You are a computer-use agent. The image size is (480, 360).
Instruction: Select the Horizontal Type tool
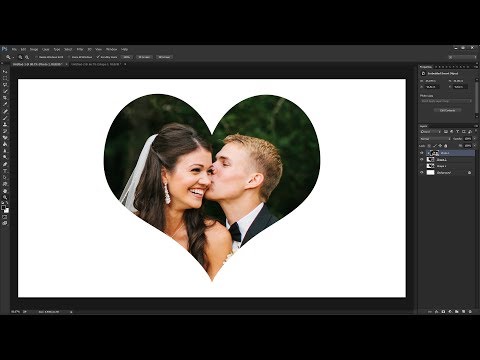5,171
